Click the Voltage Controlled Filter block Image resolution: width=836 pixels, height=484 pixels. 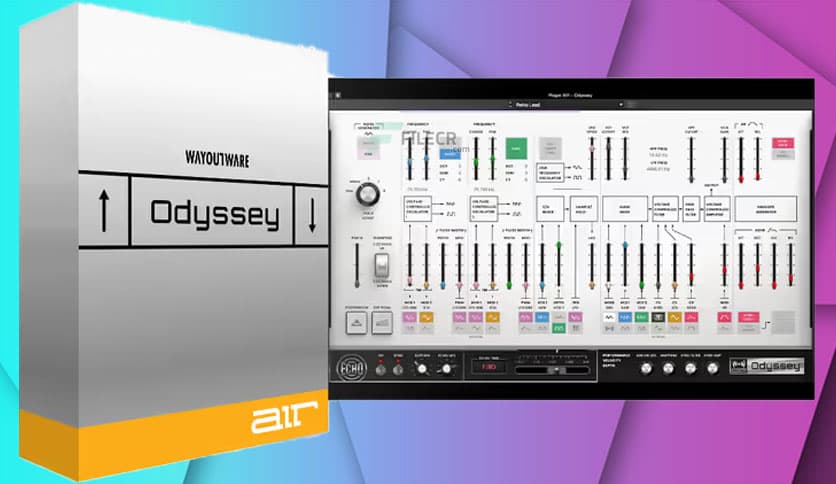coord(665,209)
